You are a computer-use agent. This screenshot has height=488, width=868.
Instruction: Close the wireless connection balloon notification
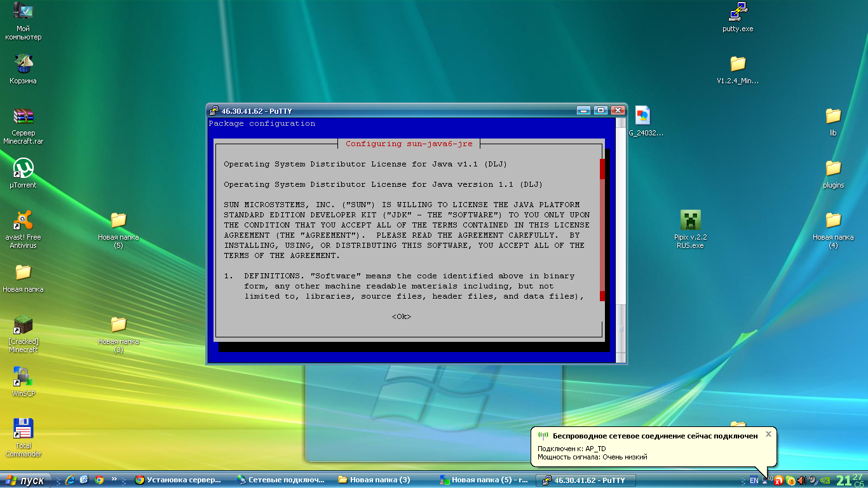point(768,434)
